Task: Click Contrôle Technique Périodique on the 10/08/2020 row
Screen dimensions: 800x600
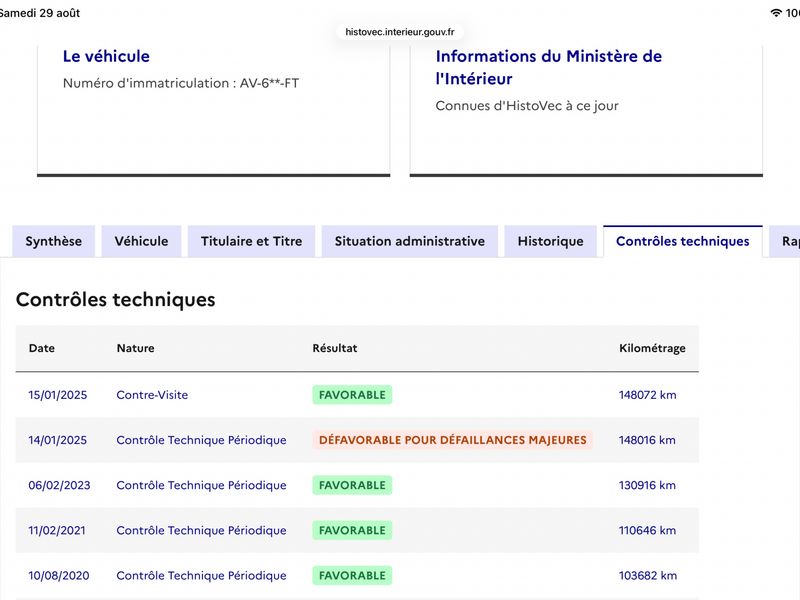Action: pyautogui.click(x=201, y=576)
